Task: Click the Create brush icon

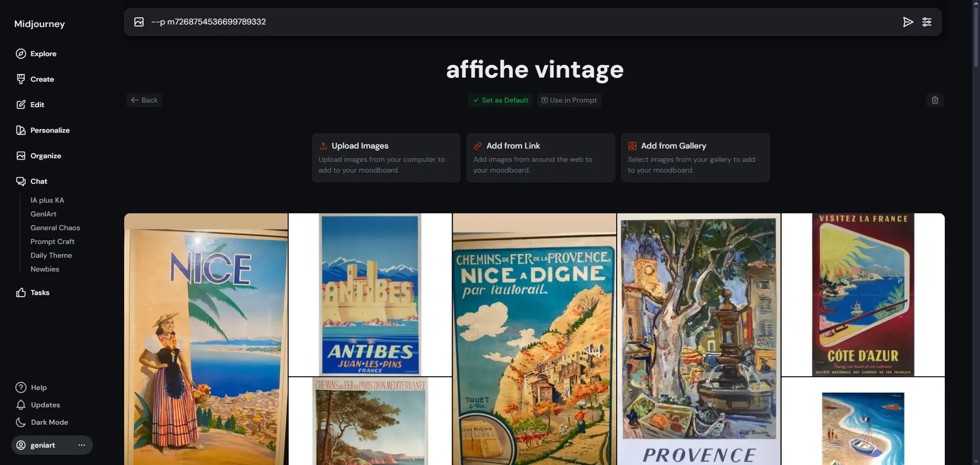Action: coord(21,79)
